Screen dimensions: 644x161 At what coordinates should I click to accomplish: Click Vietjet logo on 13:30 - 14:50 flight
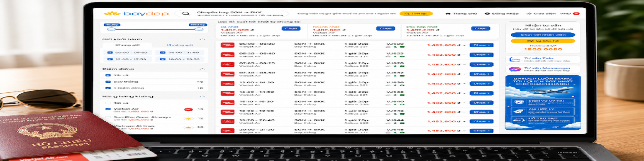[228, 93]
